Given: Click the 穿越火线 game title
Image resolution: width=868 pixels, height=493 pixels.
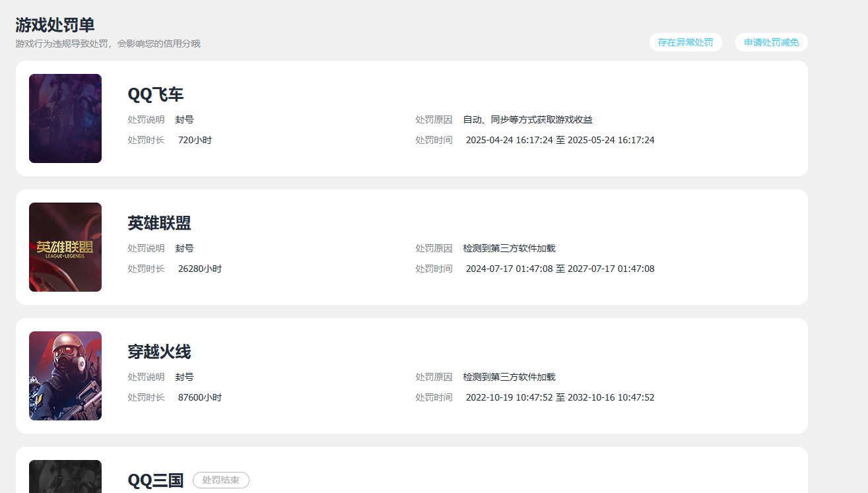Looking at the screenshot, I should 159,352.
